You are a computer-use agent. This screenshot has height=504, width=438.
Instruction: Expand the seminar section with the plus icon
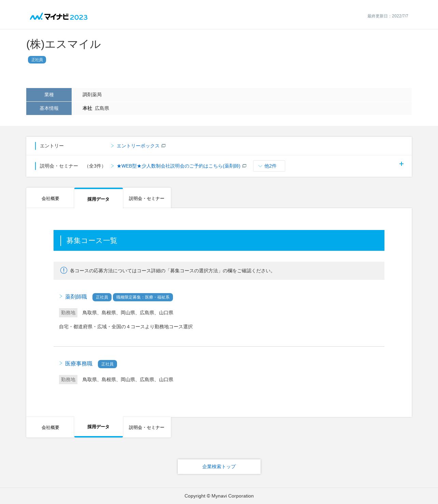coord(401,164)
